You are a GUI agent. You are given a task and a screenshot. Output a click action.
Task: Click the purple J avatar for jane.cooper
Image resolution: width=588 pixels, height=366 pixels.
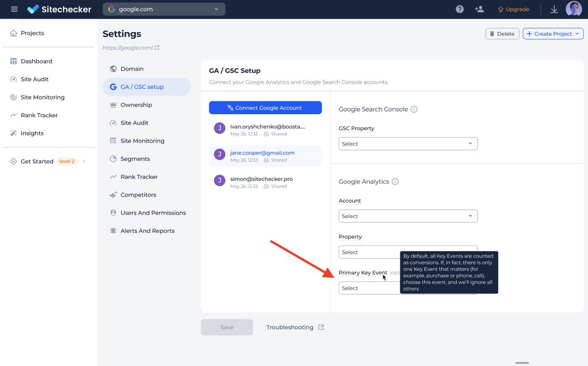pos(220,154)
